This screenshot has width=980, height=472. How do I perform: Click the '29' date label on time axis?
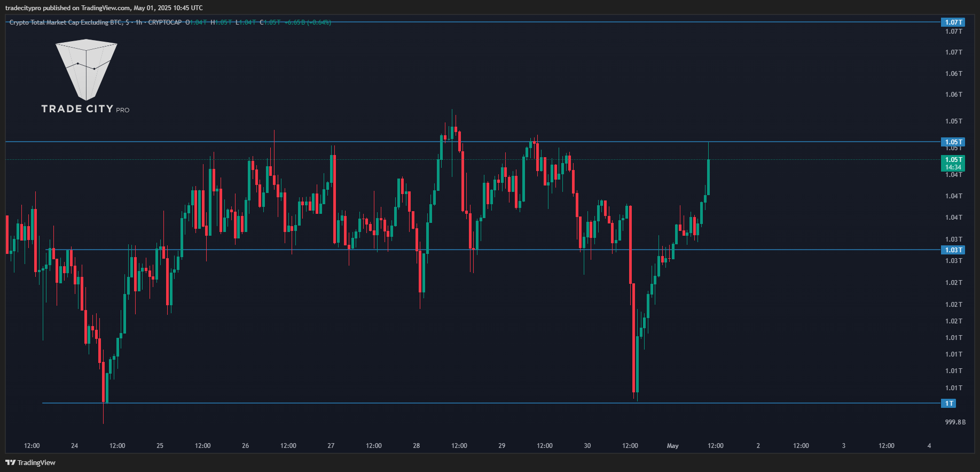coord(501,446)
